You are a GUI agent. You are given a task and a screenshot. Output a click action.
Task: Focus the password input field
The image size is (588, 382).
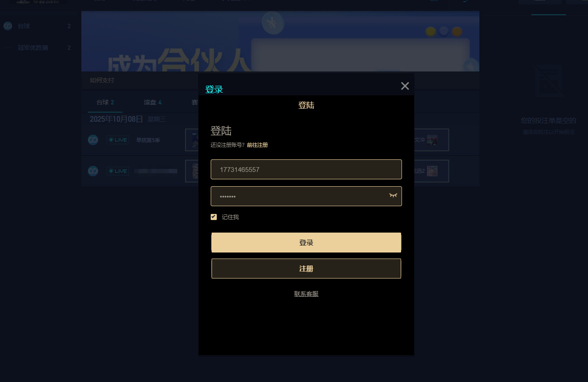[x=306, y=196]
